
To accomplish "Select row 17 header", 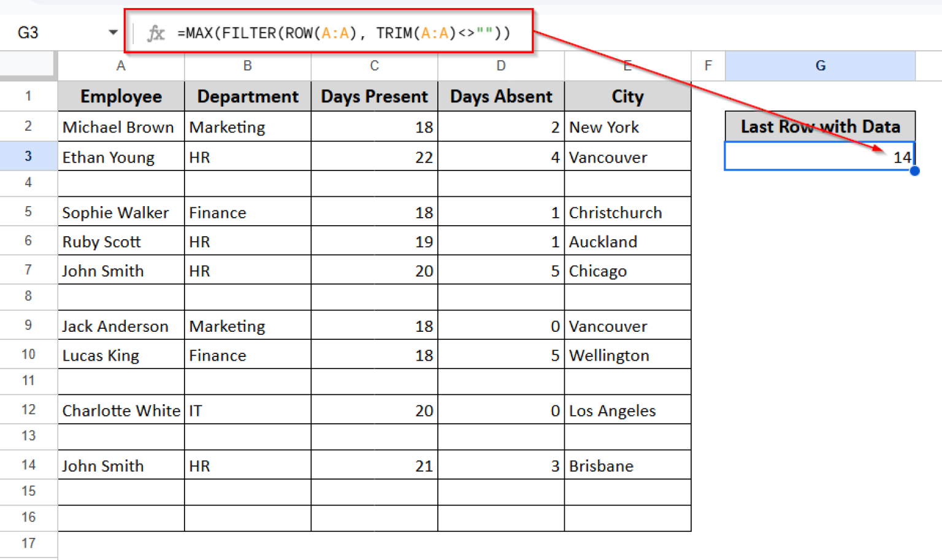I will (28, 543).
